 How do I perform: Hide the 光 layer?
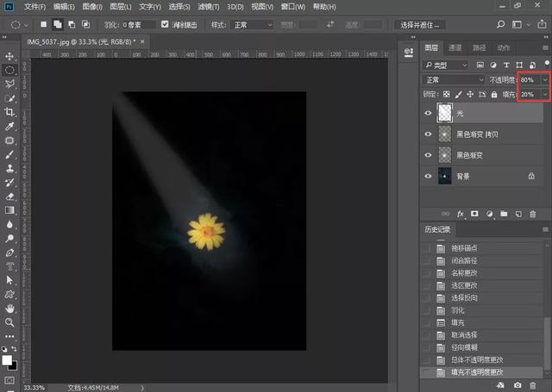click(x=429, y=112)
